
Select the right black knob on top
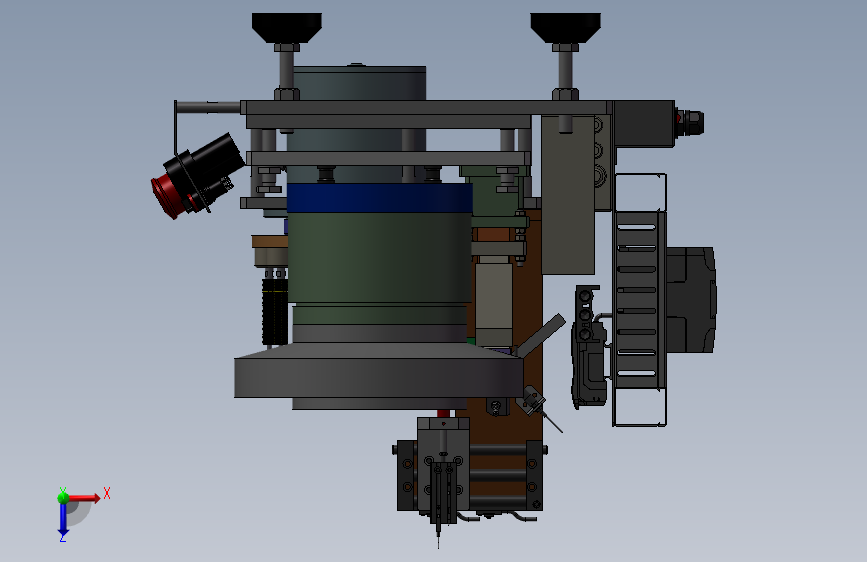(x=565, y=28)
